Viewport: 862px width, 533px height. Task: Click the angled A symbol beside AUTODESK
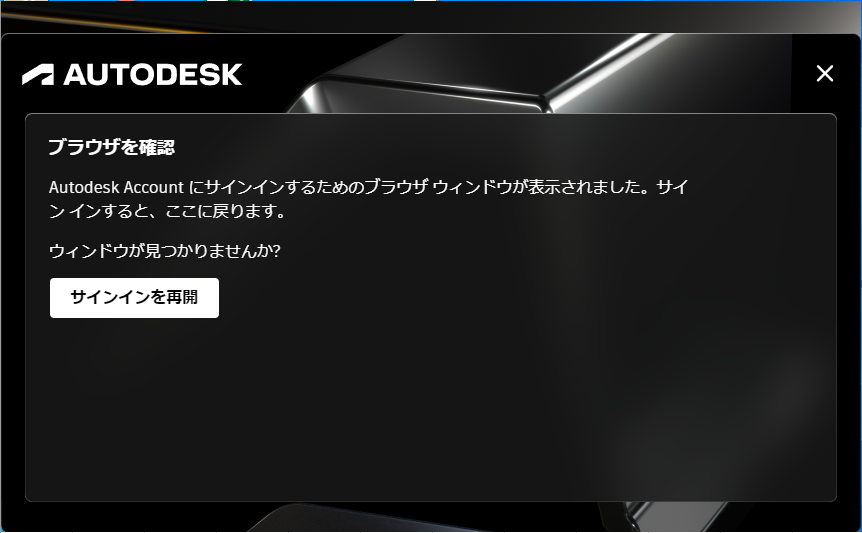[x=38, y=75]
